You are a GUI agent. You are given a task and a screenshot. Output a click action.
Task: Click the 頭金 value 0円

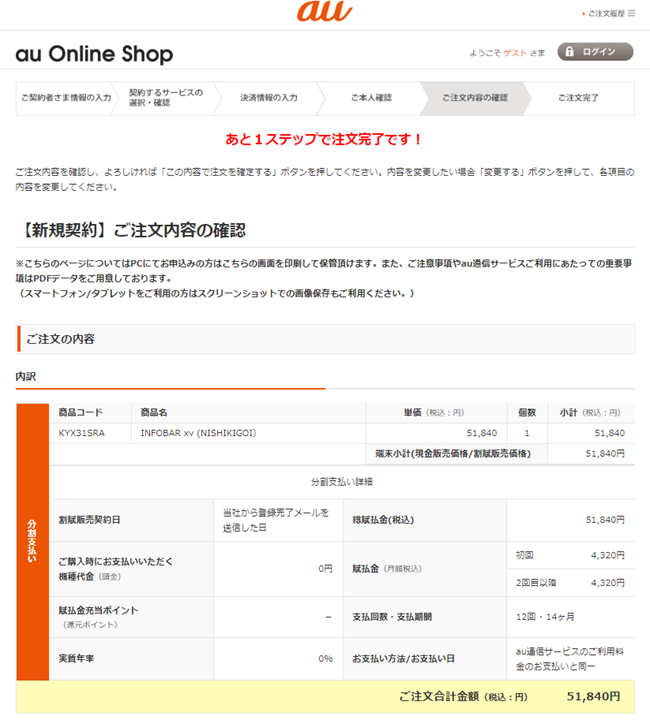click(325, 568)
